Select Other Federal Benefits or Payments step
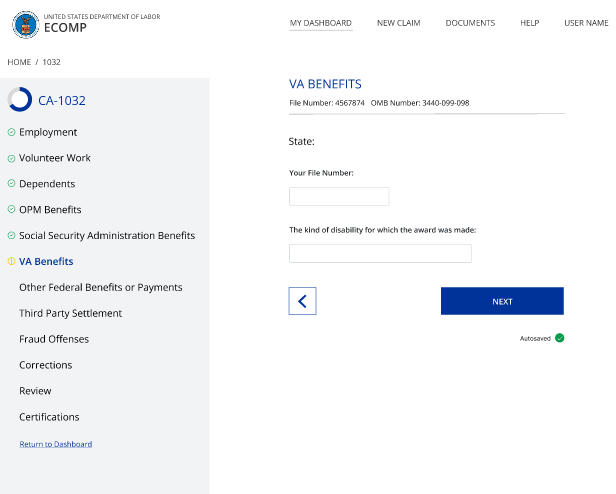 (101, 287)
